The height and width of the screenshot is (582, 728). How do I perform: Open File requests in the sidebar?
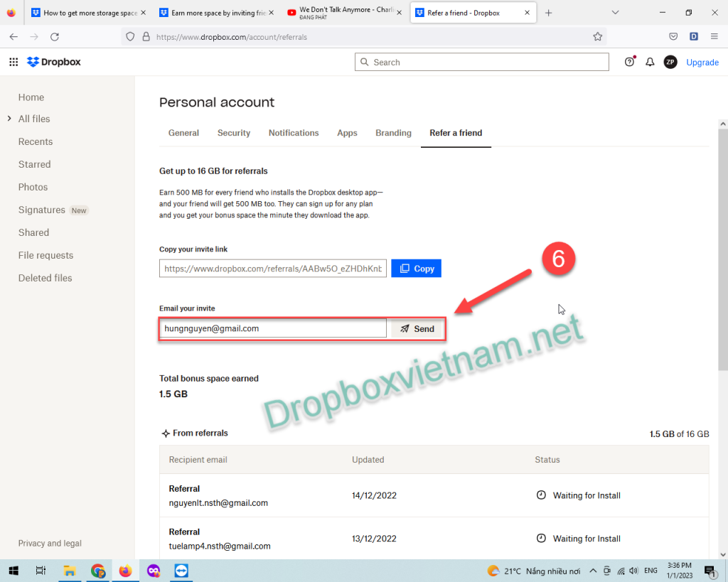point(45,255)
